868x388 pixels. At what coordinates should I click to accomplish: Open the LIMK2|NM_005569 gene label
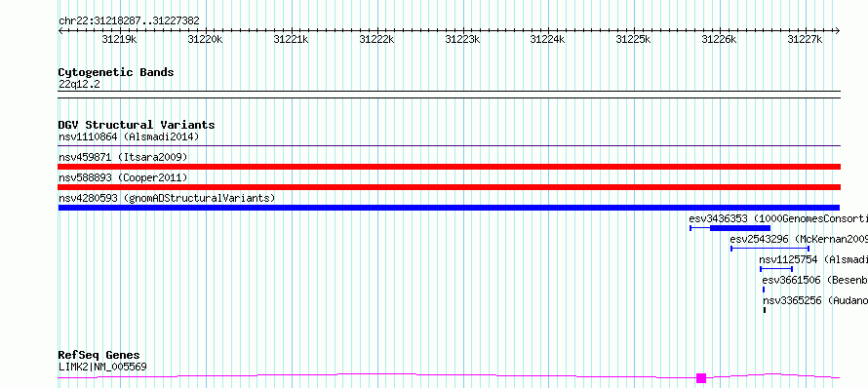102,367
